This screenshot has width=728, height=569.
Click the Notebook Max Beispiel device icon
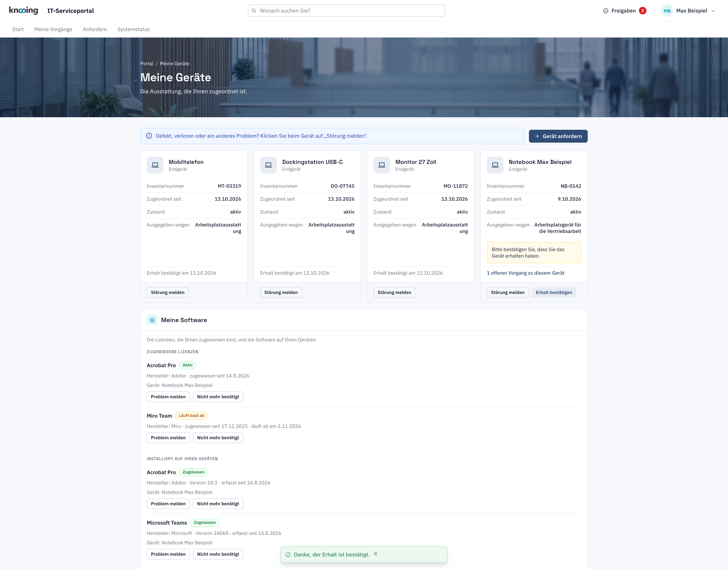[x=495, y=165]
